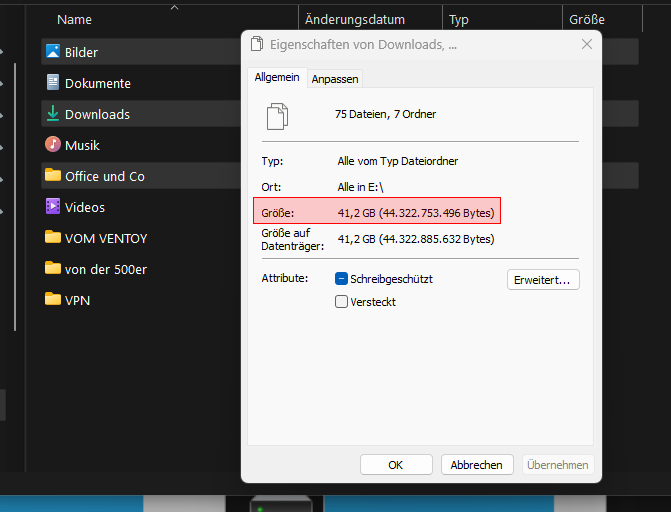Screen dimensions: 671x512
Task: Sort by the Typ column header
Action: click(459, 20)
